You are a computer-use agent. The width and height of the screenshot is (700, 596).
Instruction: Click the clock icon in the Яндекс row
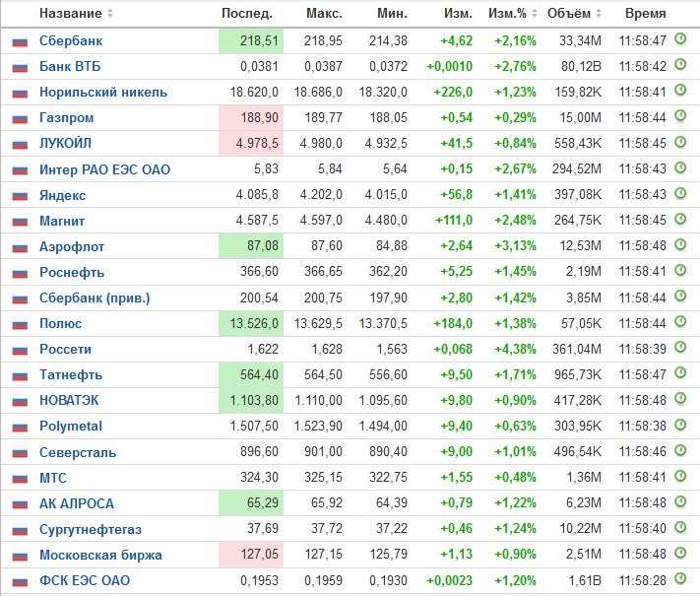coord(680,193)
